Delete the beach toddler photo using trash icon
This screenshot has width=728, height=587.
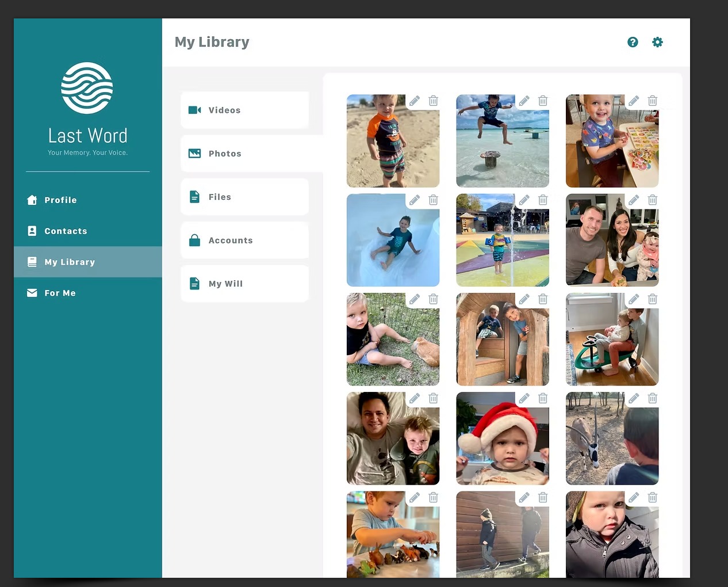(x=434, y=101)
